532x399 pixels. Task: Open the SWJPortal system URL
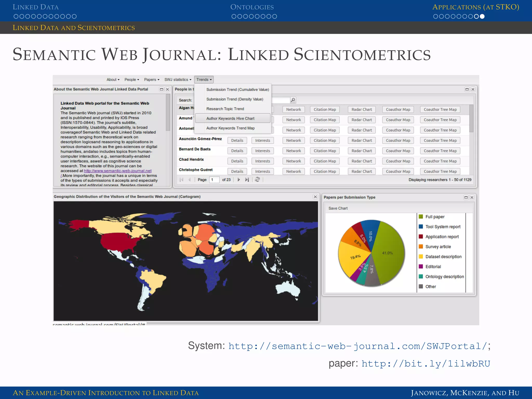(358, 346)
